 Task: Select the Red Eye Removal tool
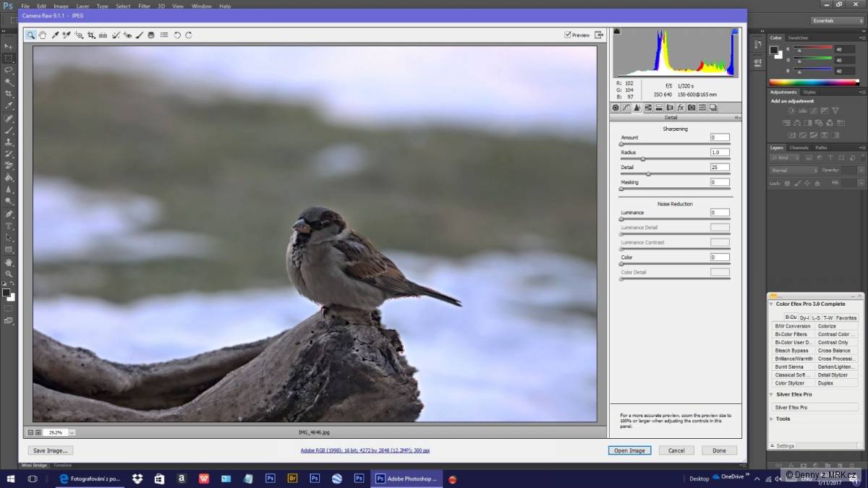coord(127,35)
